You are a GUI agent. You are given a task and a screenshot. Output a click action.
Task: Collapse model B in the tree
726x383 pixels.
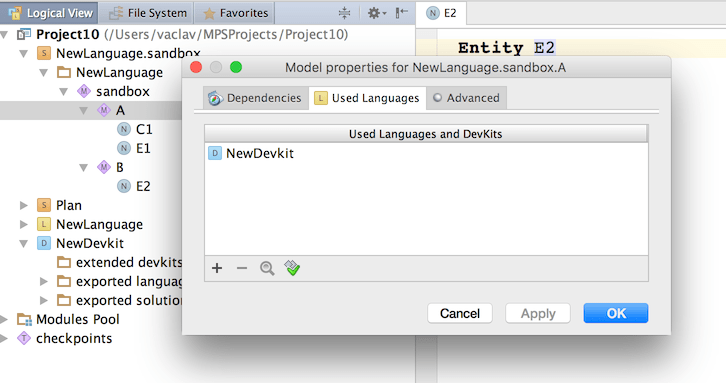point(83,168)
